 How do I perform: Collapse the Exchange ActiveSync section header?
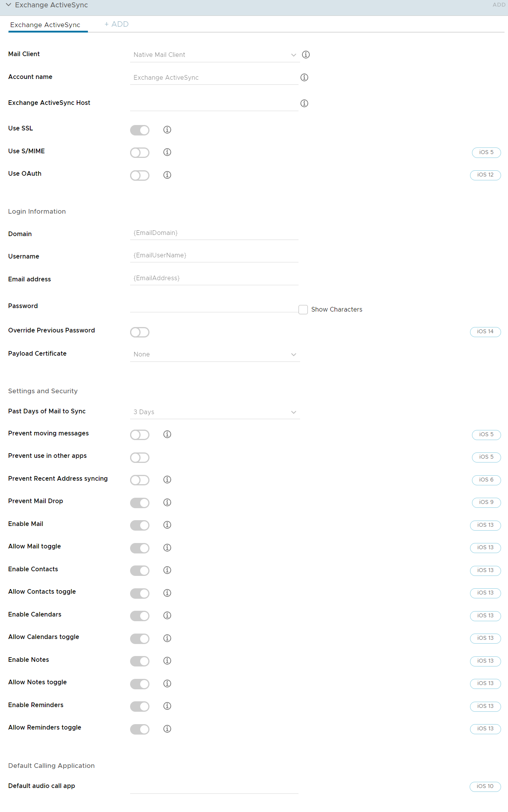click(x=9, y=5)
